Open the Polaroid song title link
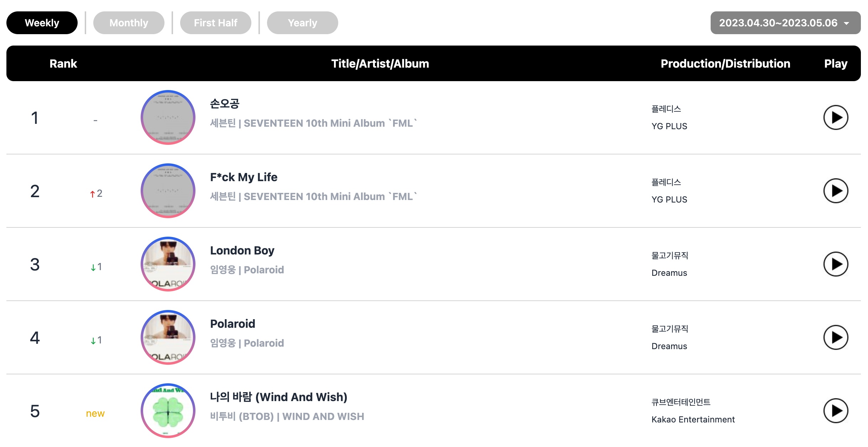 point(232,324)
